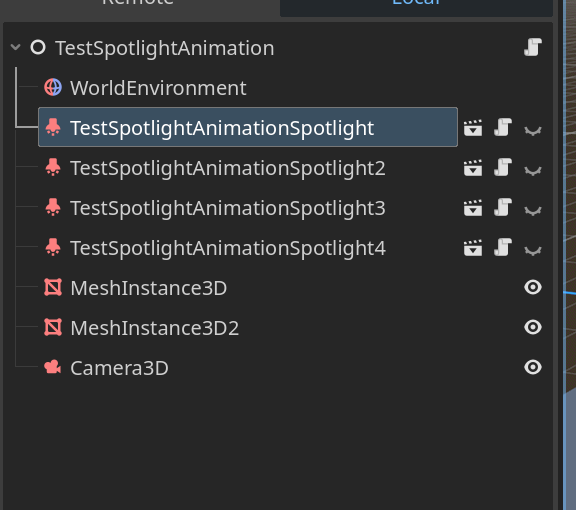Switch to the Remote scene tab
Viewport: 576px width, 510px height.
pyautogui.click(x=138, y=5)
